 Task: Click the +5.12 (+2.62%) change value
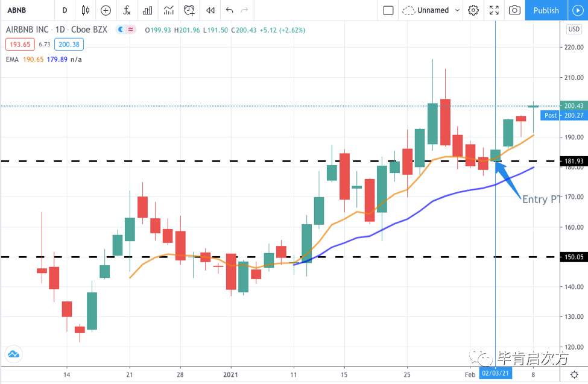[282, 30]
